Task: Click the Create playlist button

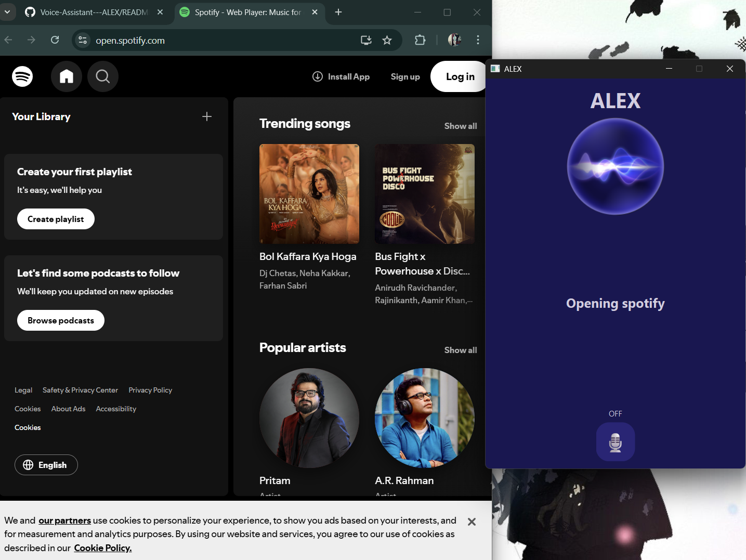Action: tap(56, 219)
